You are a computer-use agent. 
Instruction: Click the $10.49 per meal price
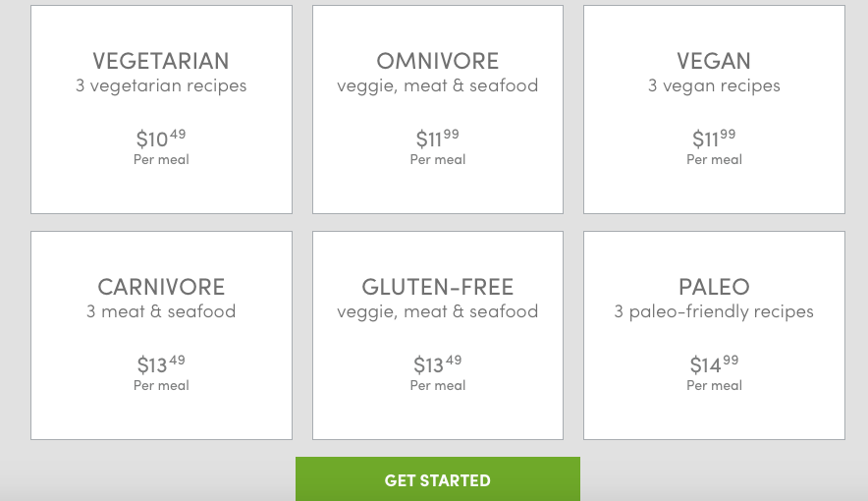[161, 139]
